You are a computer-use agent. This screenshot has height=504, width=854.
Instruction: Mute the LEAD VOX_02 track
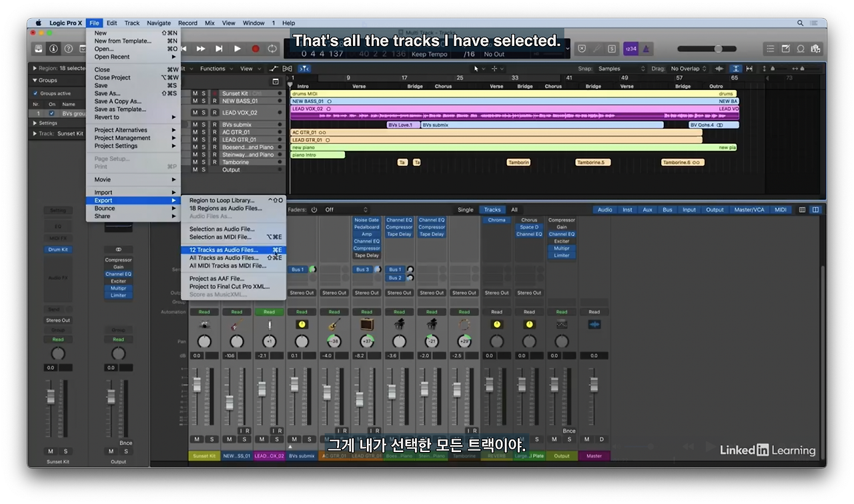click(195, 113)
